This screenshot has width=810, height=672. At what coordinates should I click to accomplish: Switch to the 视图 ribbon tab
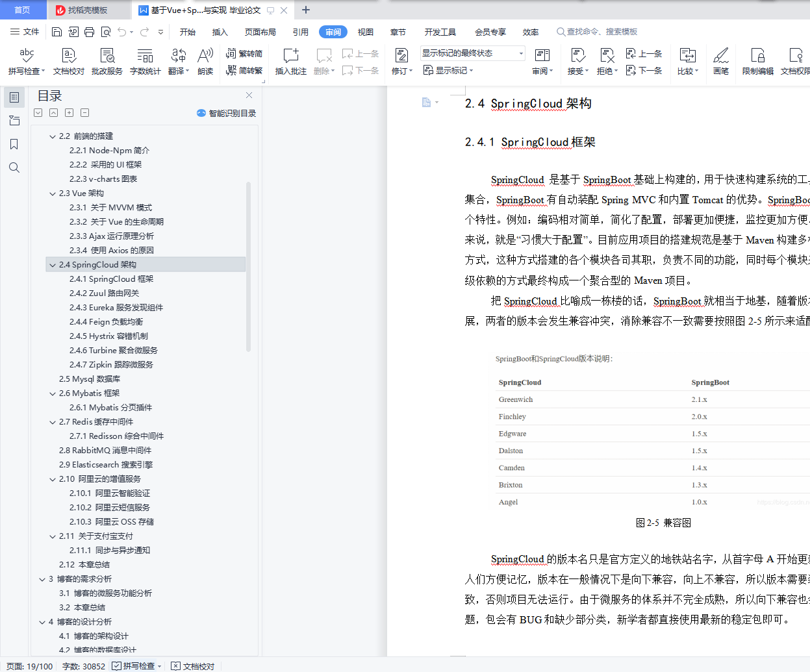click(366, 32)
